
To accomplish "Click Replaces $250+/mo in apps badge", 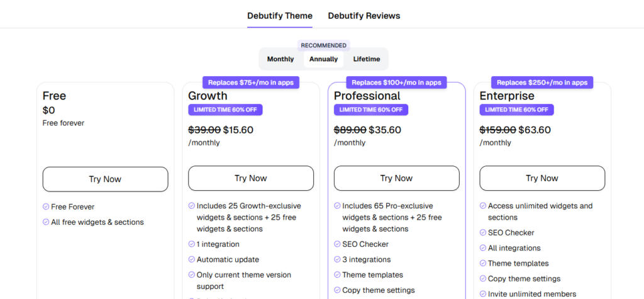I will (x=542, y=82).
